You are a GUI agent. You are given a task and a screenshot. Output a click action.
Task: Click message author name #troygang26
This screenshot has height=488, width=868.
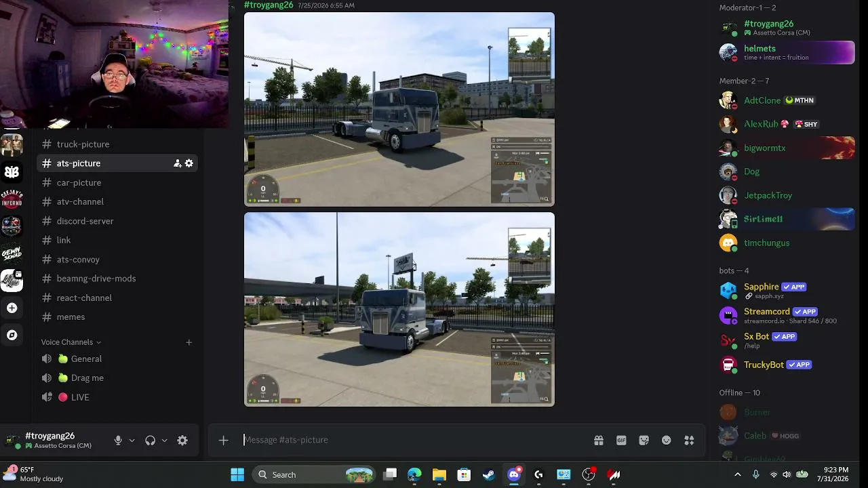click(x=269, y=5)
